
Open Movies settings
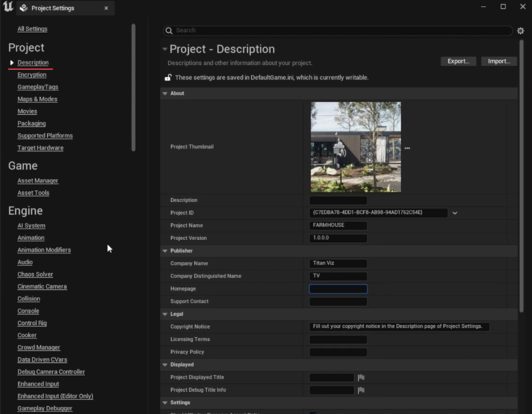point(27,111)
